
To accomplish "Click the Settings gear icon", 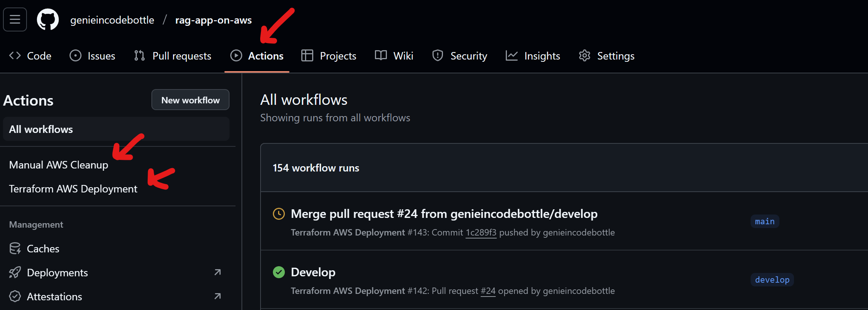I will point(585,56).
